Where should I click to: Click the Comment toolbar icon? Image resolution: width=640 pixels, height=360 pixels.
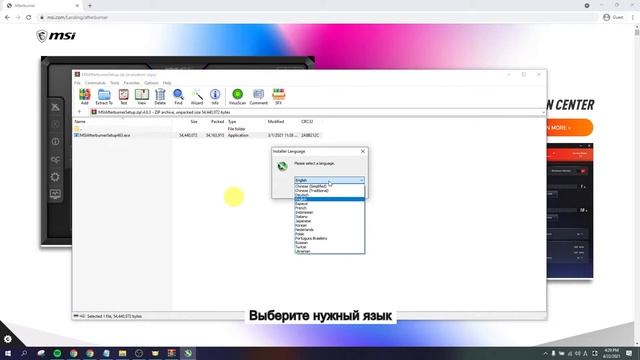click(x=258, y=96)
